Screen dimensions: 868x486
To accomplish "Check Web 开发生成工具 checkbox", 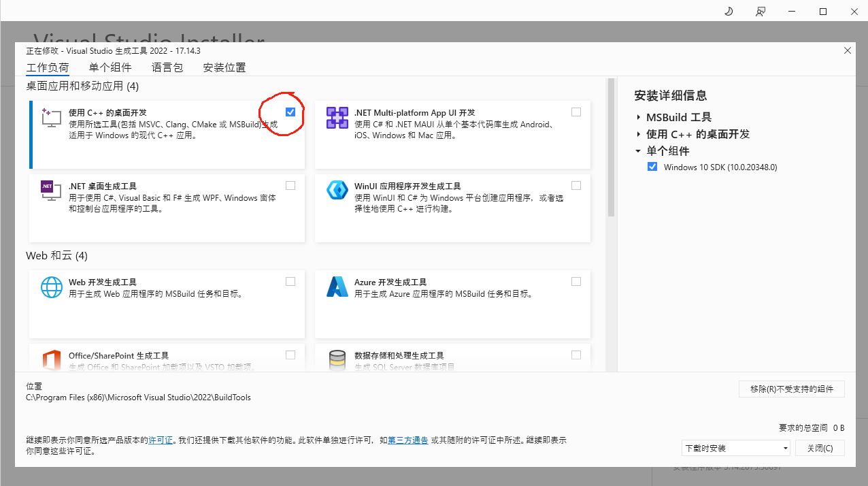I will pos(290,281).
